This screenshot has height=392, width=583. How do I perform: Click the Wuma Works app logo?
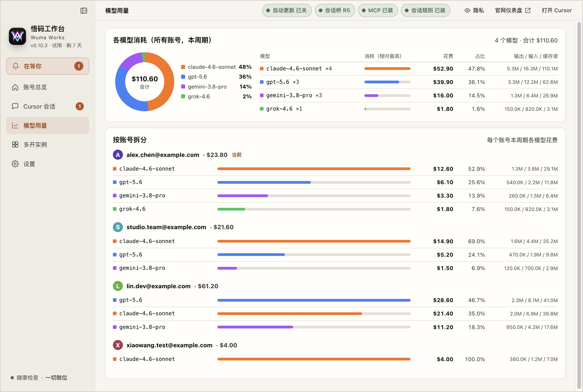click(17, 36)
